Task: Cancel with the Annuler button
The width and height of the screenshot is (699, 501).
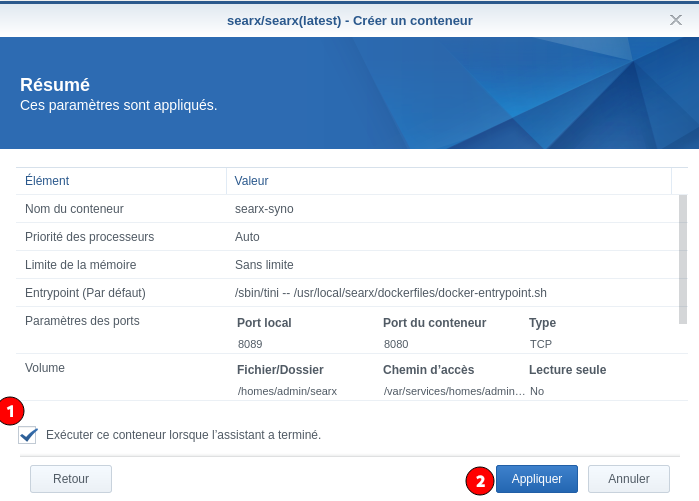Action: click(628, 479)
